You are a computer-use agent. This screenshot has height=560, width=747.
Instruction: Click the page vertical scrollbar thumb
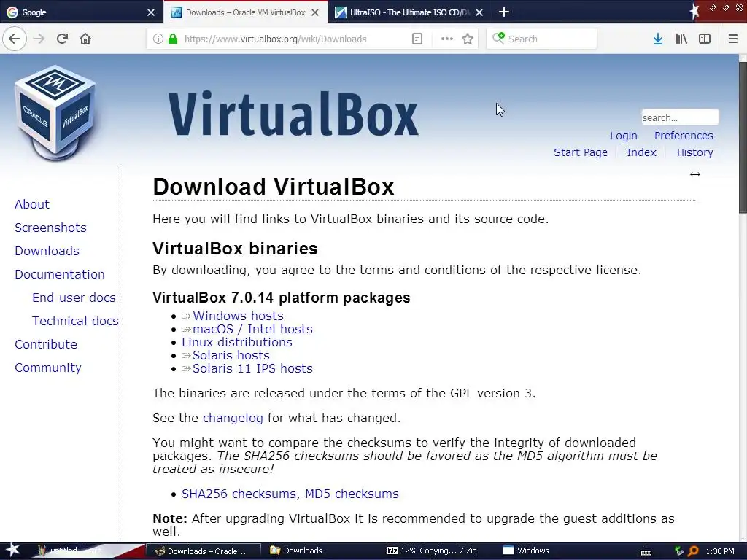tap(743, 137)
